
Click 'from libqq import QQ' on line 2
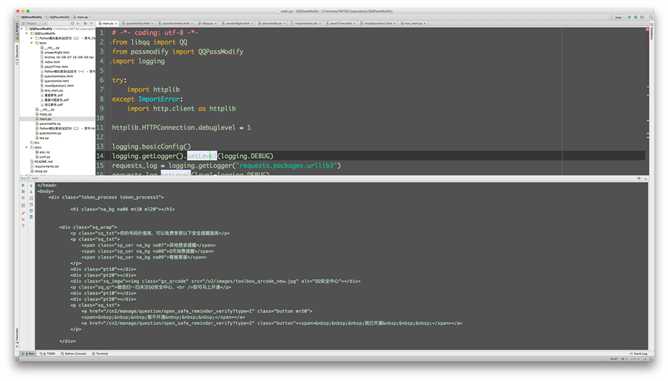[150, 42]
